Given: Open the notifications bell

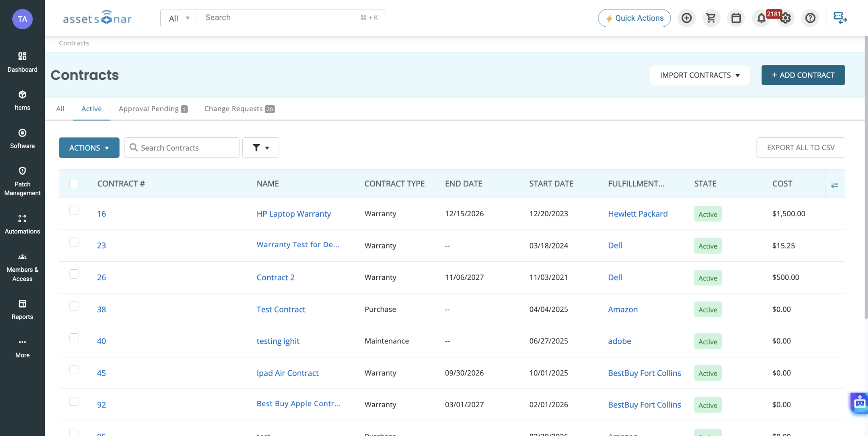Looking at the screenshot, I should click(761, 18).
